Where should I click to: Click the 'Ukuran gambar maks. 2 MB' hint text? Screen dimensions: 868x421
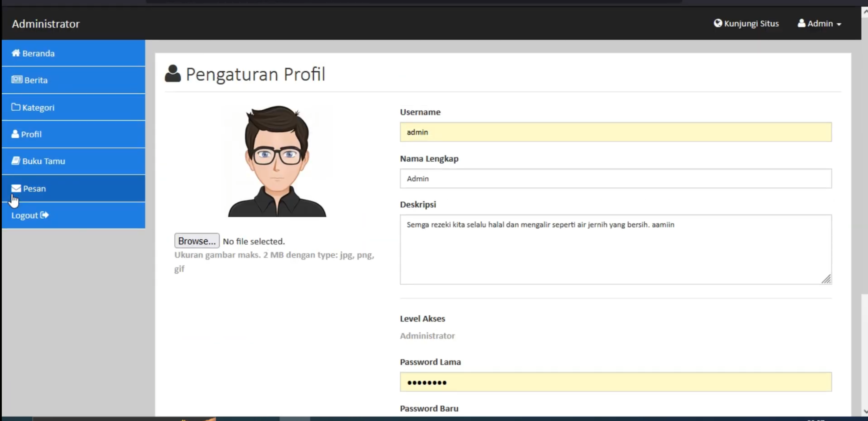pyautogui.click(x=274, y=262)
